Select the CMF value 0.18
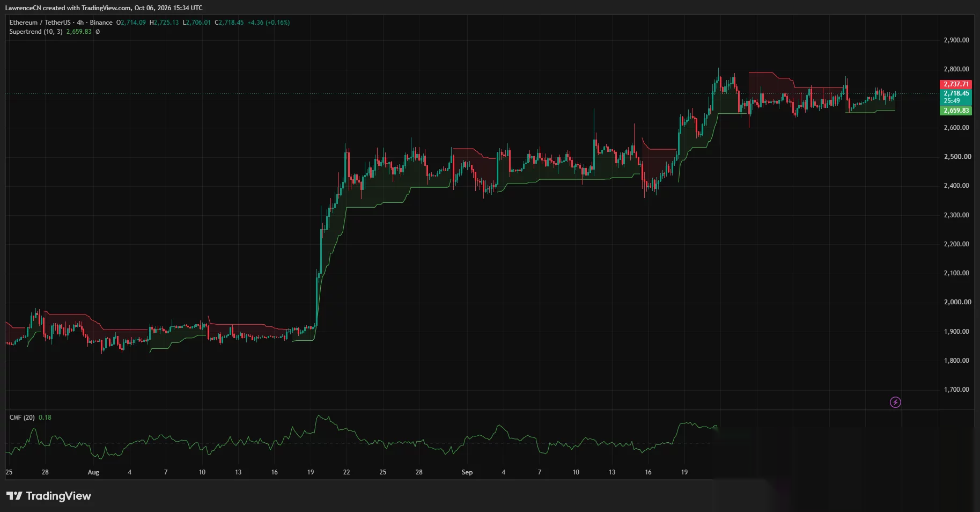This screenshot has width=980, height=512. [x=45, y=418]
